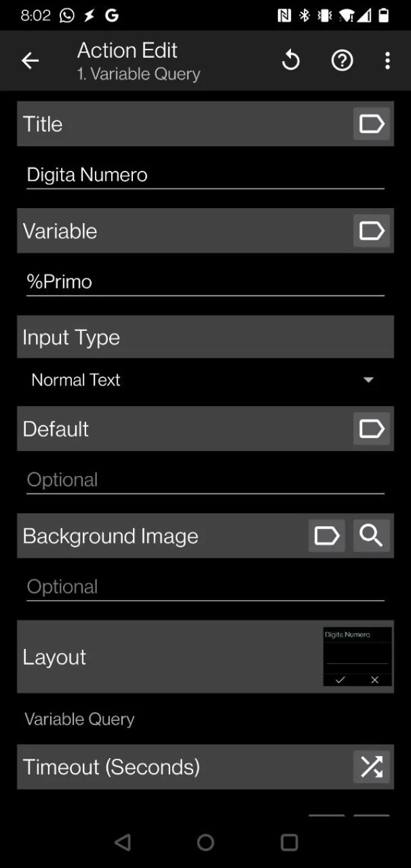Search for a background image file

click(371, 536)
